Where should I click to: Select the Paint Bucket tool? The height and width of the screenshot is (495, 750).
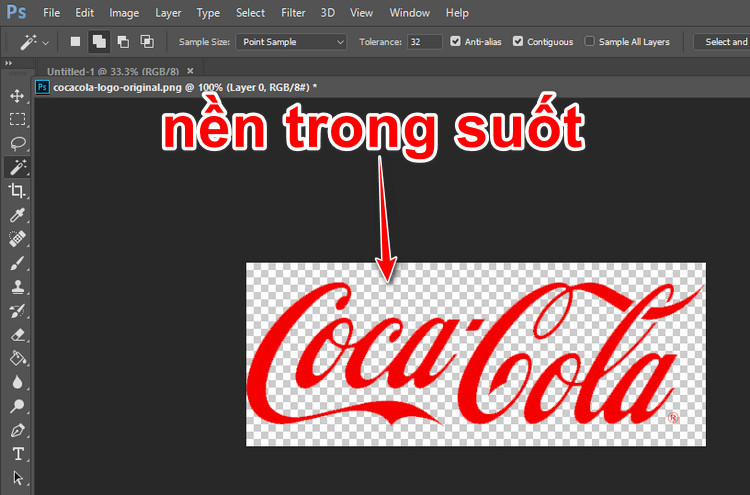(17, 358)
